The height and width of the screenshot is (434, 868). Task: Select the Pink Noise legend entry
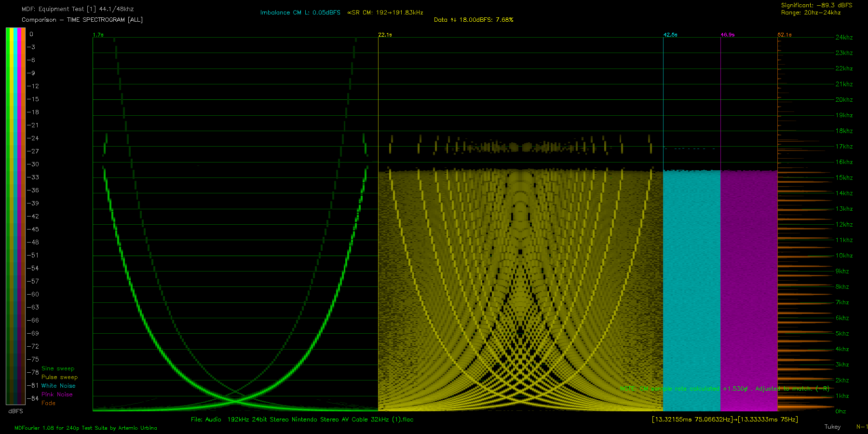[57, 394]
